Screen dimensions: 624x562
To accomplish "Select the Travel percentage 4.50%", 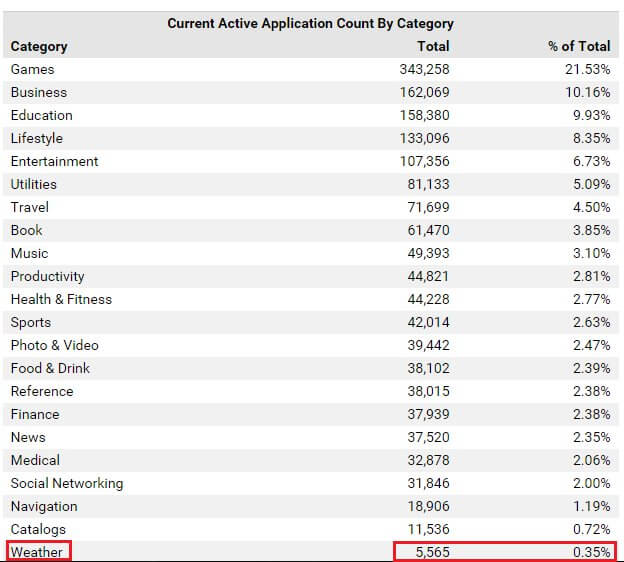I will (589, 207).
